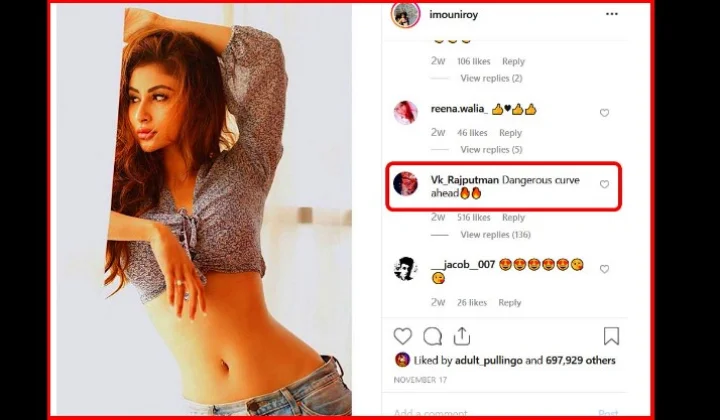
Task: Open the three-dot more options menu
Action: 612,14
